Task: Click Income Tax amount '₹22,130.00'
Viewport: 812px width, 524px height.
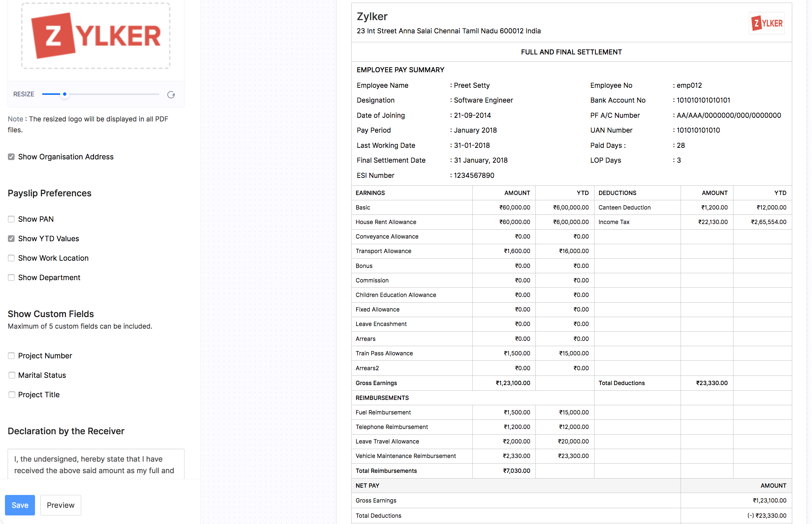Action: tap(713, 222)
